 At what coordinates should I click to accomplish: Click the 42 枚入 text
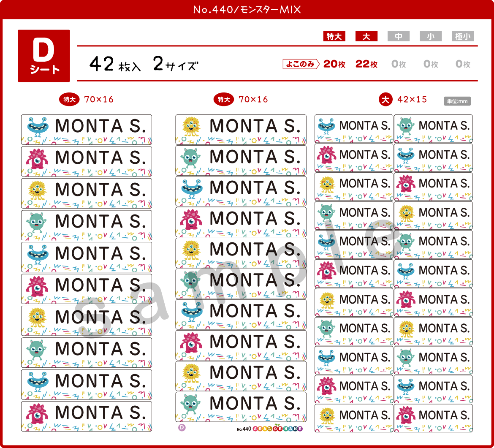coord(115,64)
